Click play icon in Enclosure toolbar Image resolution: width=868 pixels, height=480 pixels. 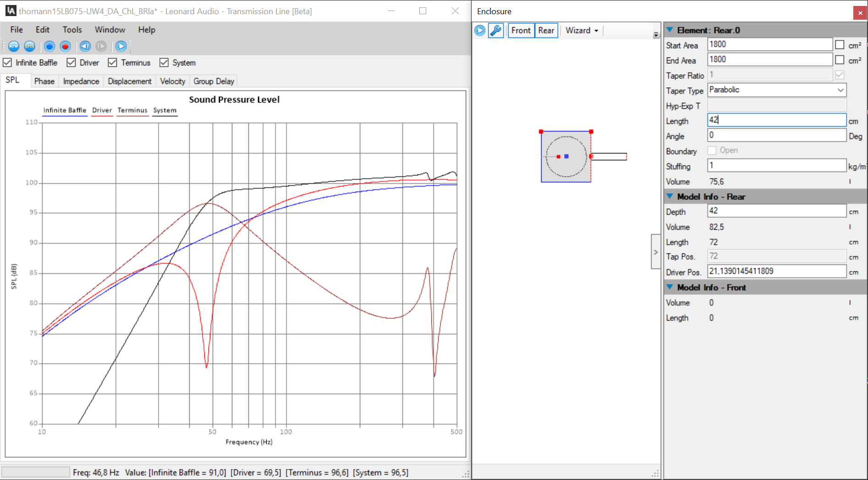pyautogui.click(x=480, y=31)
